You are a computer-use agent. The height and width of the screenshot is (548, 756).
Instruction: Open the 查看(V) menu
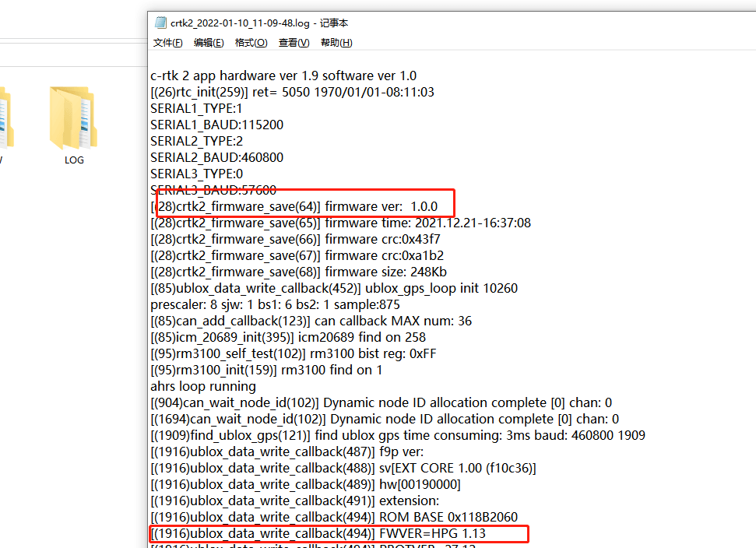[294, 43]
